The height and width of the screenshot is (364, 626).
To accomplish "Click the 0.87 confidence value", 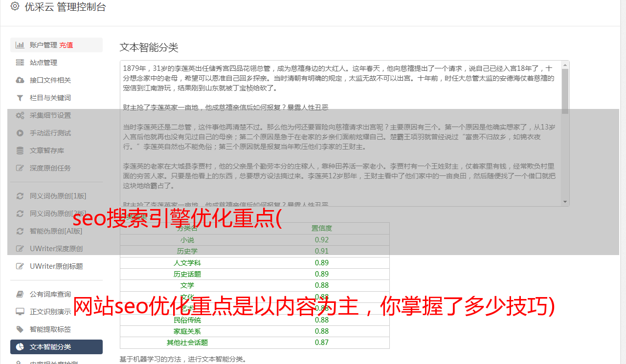I will (x=322, y=343).
